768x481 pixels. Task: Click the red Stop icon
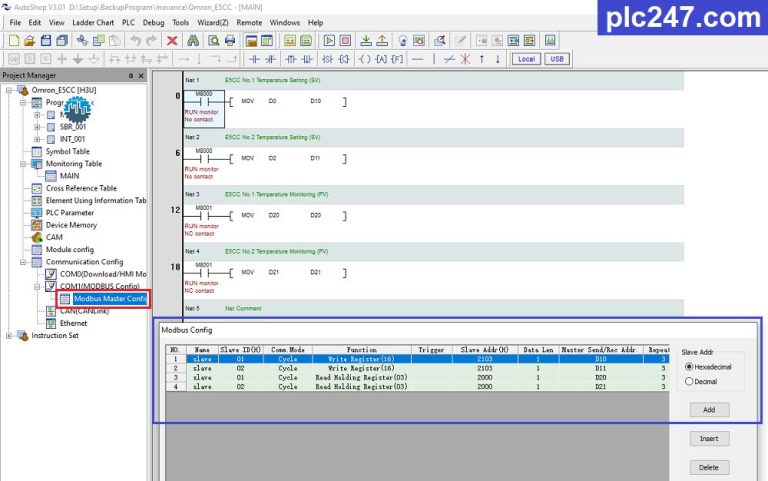[345, 41]
